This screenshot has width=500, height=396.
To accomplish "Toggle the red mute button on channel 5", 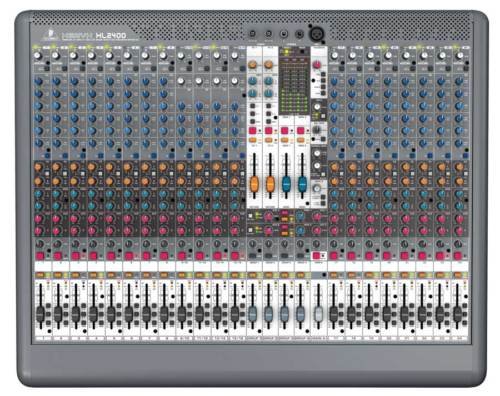I will tap(111, 256).
